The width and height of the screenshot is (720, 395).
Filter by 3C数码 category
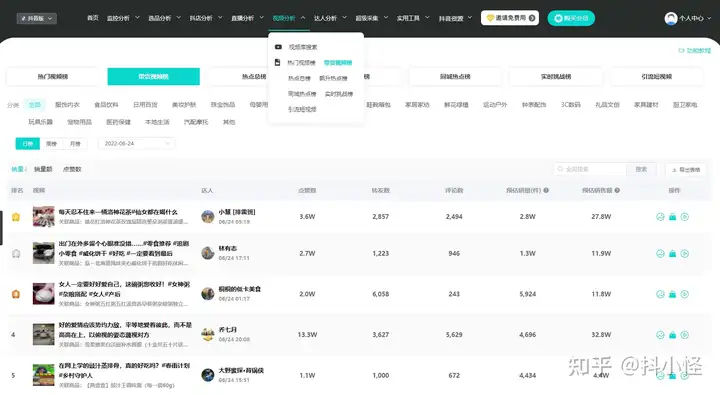571,105
